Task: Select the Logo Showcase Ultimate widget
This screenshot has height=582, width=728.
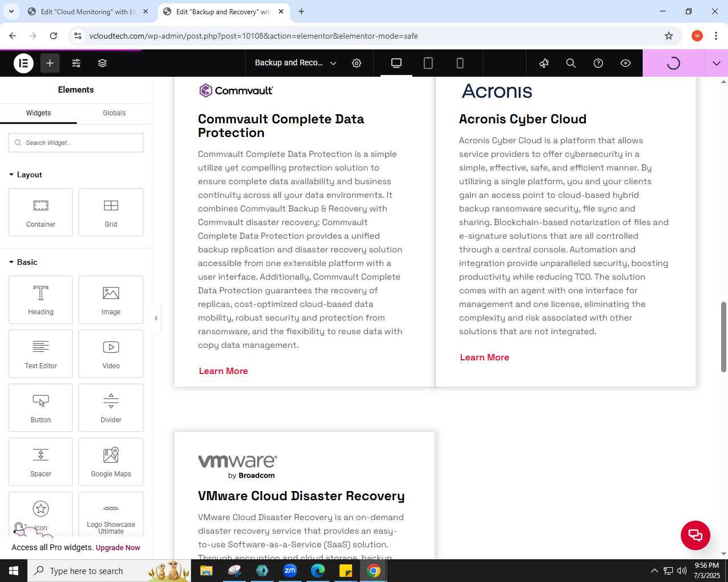Action: 111,514
